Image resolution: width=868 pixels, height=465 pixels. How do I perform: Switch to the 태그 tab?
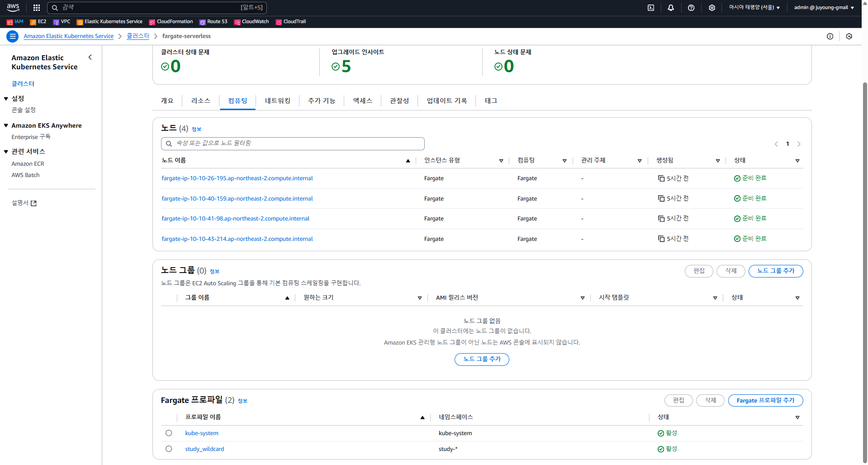(491, 101)
